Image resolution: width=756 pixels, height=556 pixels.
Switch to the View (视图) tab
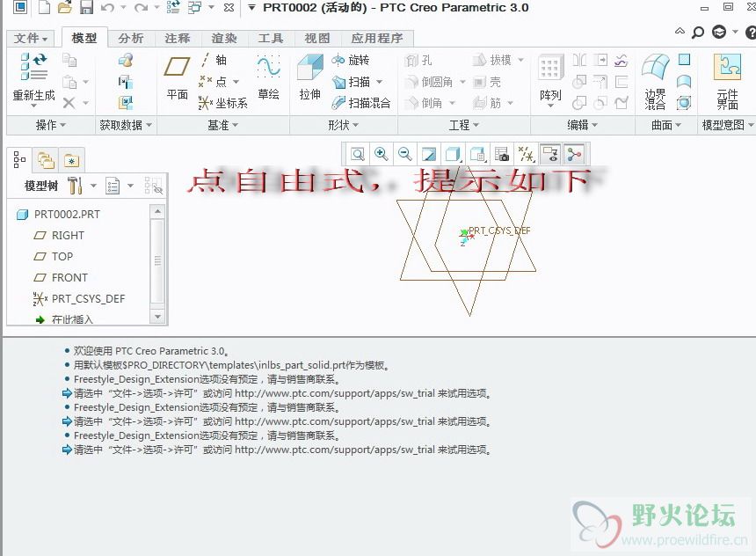316,38
